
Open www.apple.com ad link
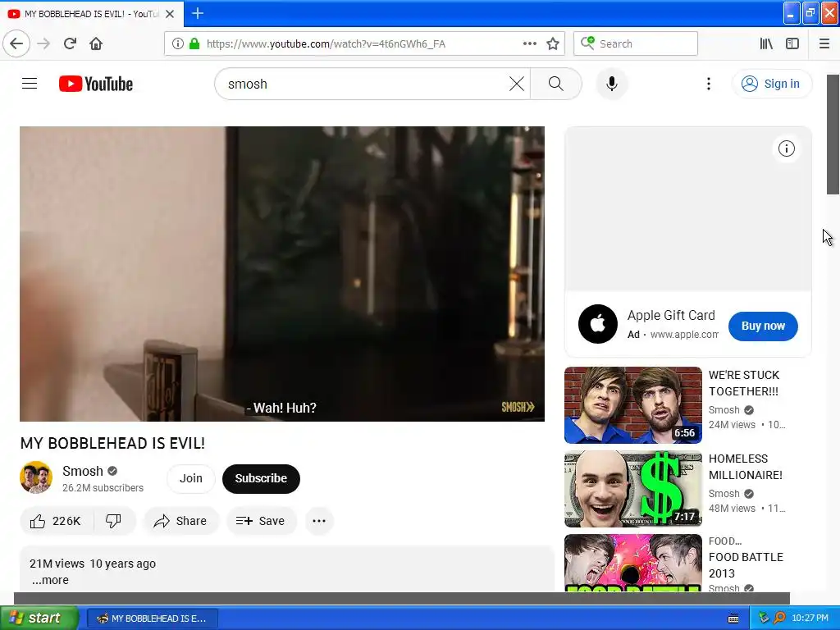click(684, 335)
